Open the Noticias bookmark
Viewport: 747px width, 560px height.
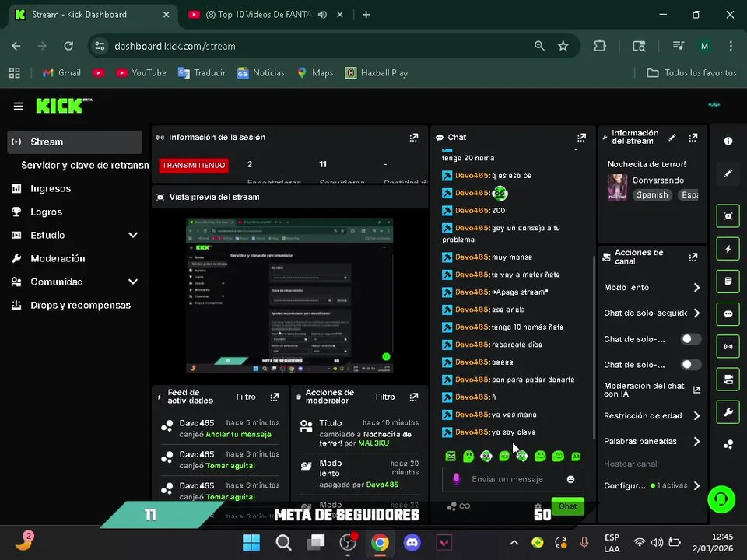[261, 73]
